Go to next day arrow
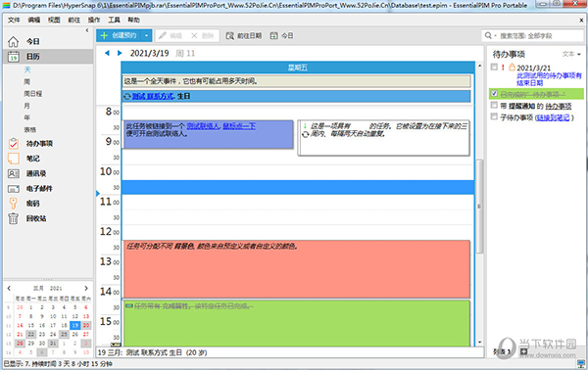The width and height of the screenshot is (588, 370). click(x=120, y=53)
